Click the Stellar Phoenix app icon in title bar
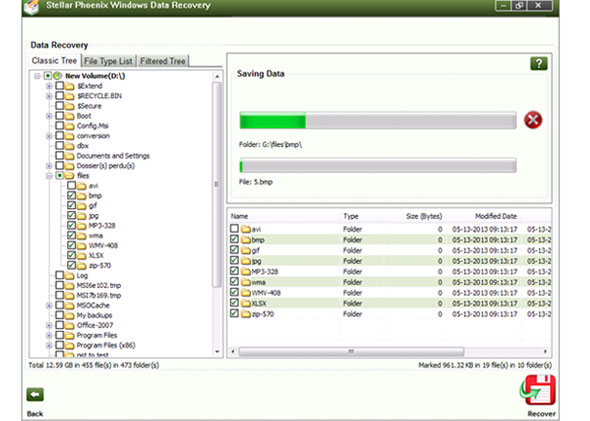The height and width of the screenshot is (421, 590). pos(31,6)
